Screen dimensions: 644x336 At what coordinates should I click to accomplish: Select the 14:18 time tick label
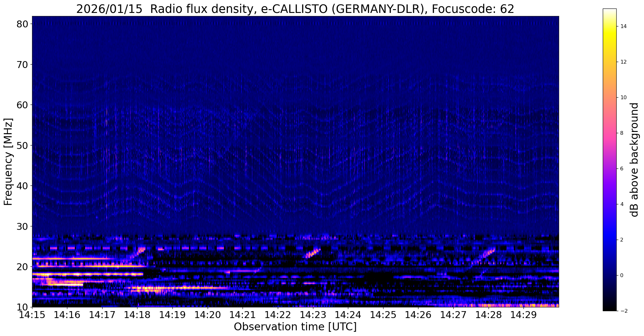tap(137, 315)
